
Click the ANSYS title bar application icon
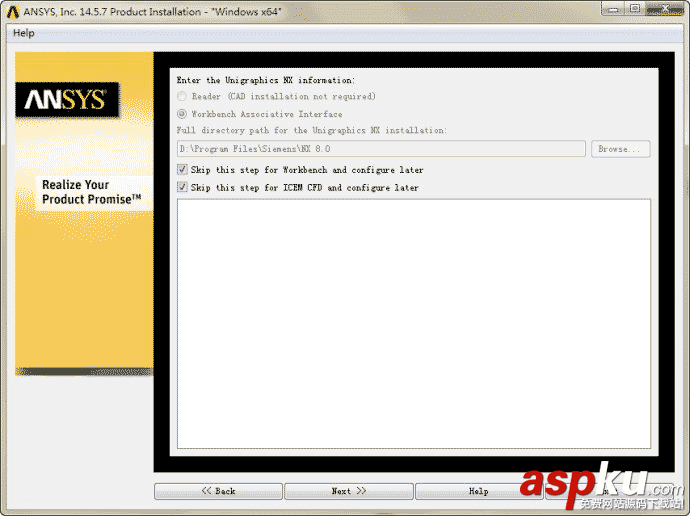13,12
